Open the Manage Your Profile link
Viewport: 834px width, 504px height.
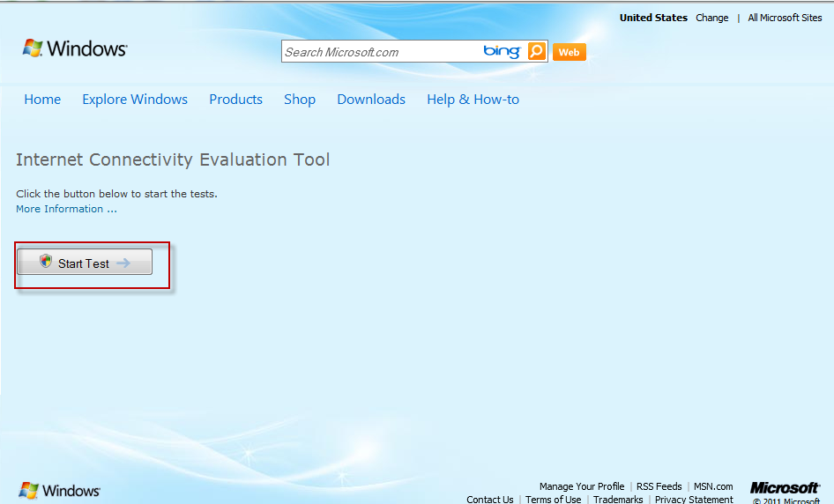coord(581,486)
